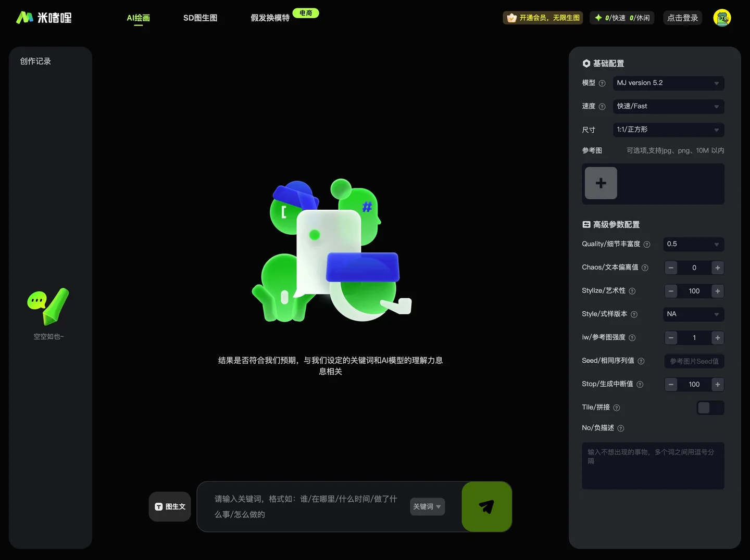
Task: Enable the Tile/拼接 toggle switch
Action: click(x=710, y=408)
